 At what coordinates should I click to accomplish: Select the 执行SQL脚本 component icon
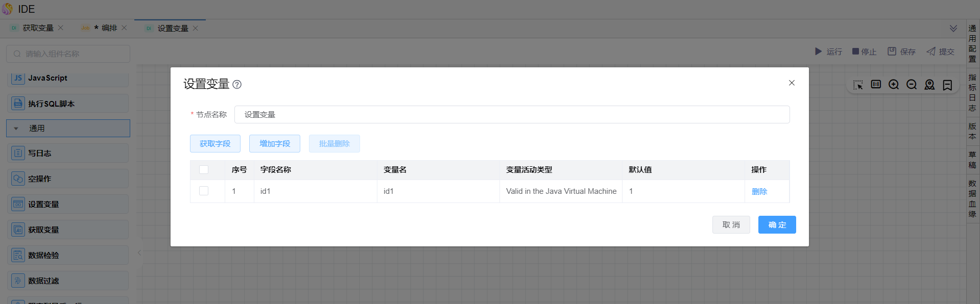[x=18, y=104]
